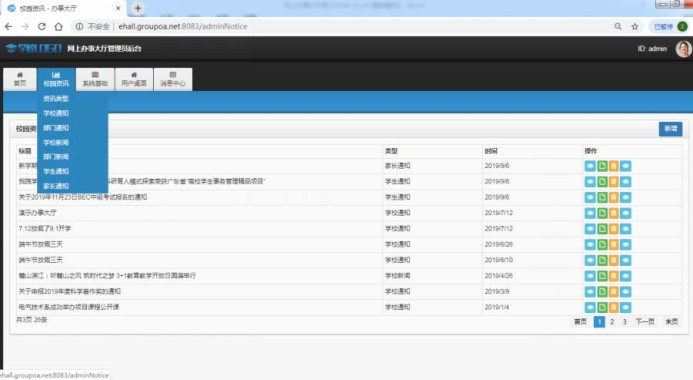
Task: Go to page 2 of the list
Action: [x=612, y=322]
